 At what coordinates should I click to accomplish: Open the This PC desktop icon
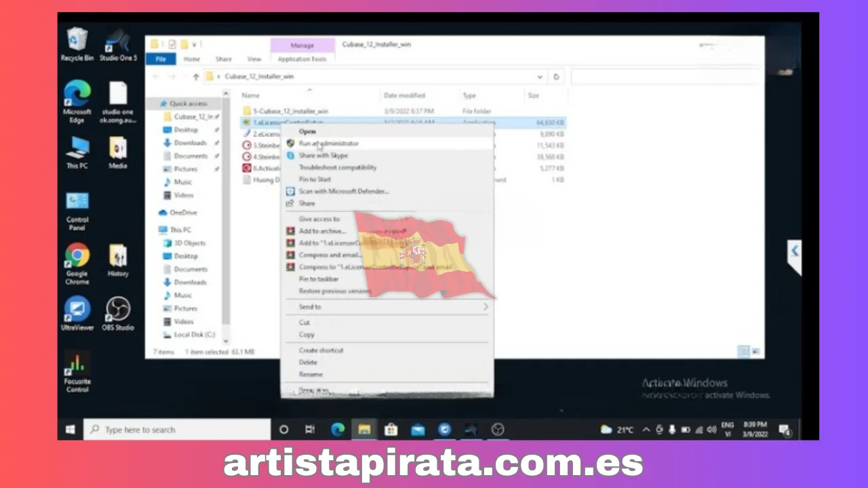[77, 153]
